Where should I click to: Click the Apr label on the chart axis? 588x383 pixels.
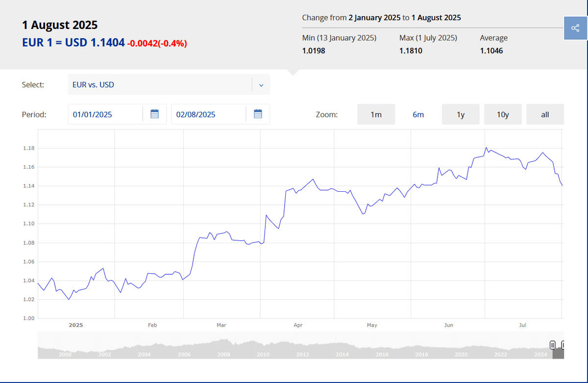tap(298, 325)
